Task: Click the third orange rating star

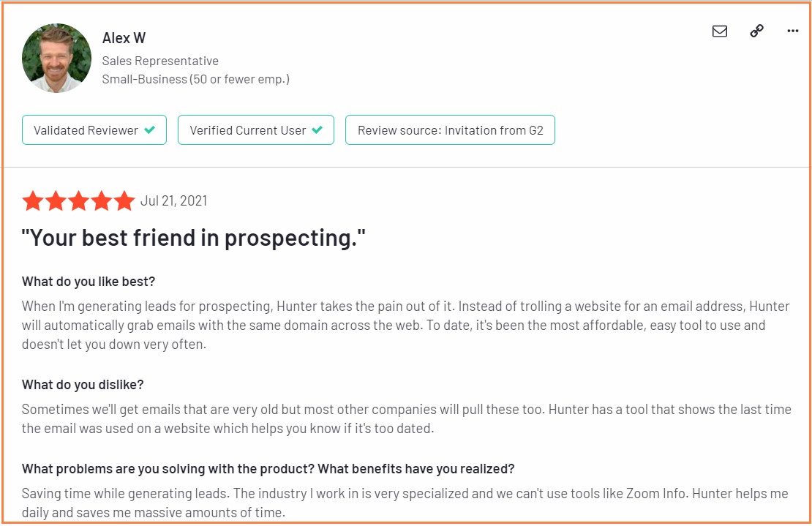Action: pyautogui.click(x=79, y=201)
